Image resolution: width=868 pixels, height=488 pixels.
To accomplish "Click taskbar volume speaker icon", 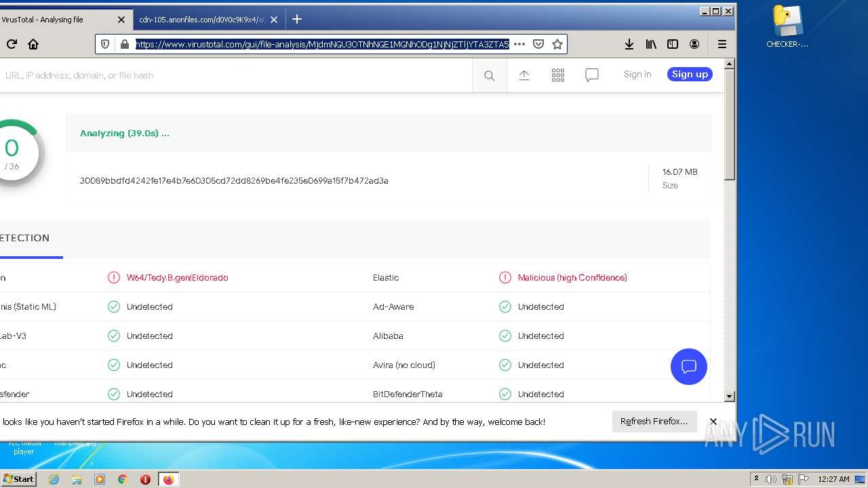I will pos(771,479).
